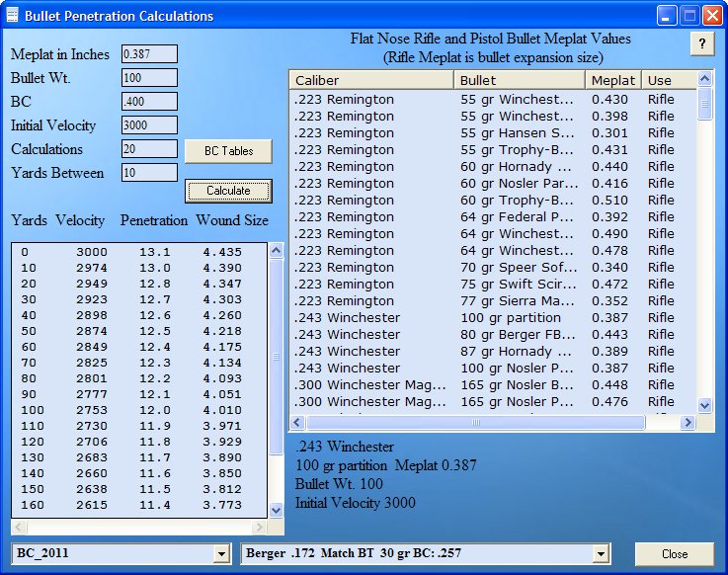Viewport: 728px width, 575px height.
Task: Click the Meplat in Inches field
Action: 149,53
